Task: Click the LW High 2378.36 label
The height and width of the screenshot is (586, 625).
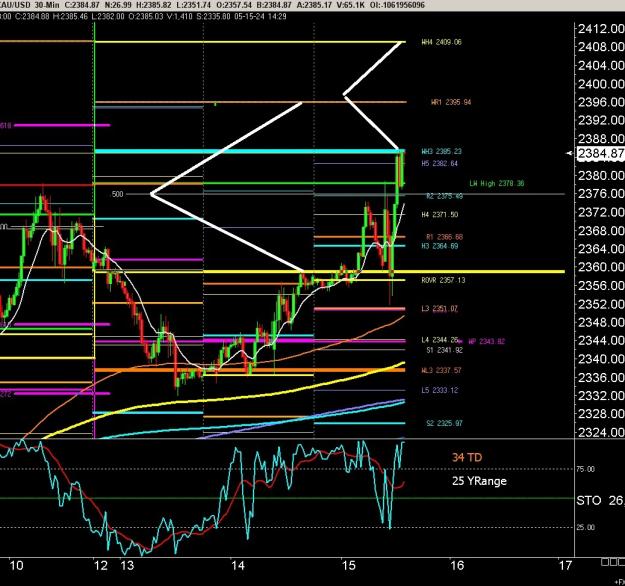Action: point(497,183)
